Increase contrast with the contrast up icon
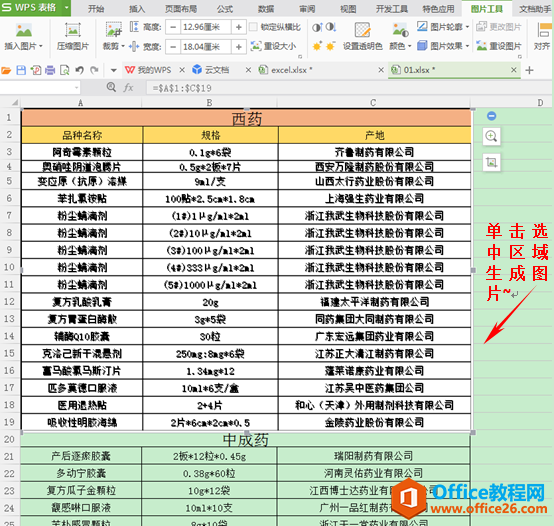 [317, 27]
